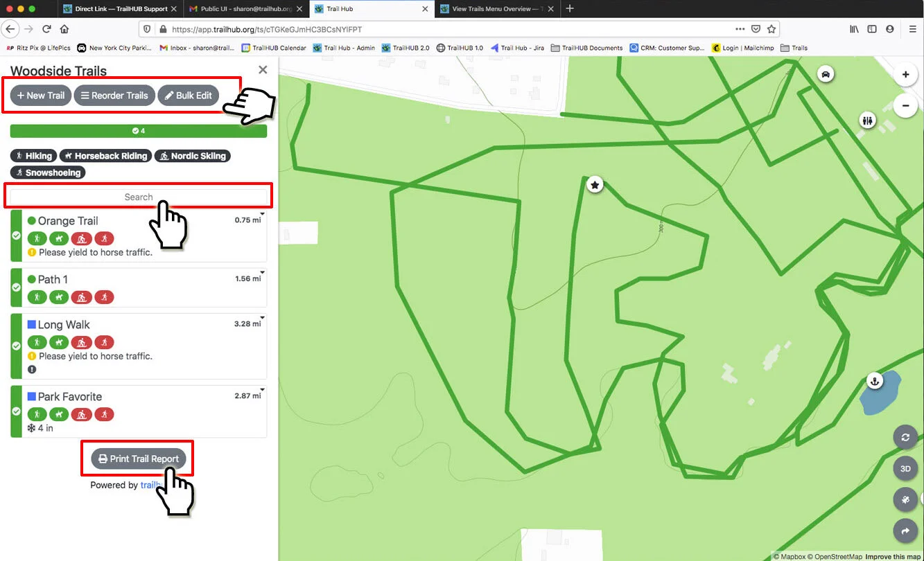The width and height of the screenshot is (924, 561).
Task: Click the Print Trail Report button
Action: [x=139, y=458]
